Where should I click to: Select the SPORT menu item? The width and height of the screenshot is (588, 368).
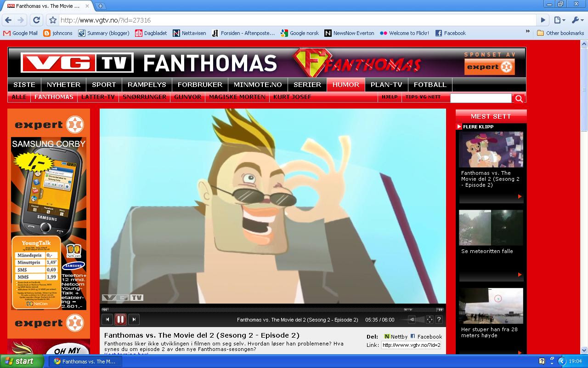point(104,85)
